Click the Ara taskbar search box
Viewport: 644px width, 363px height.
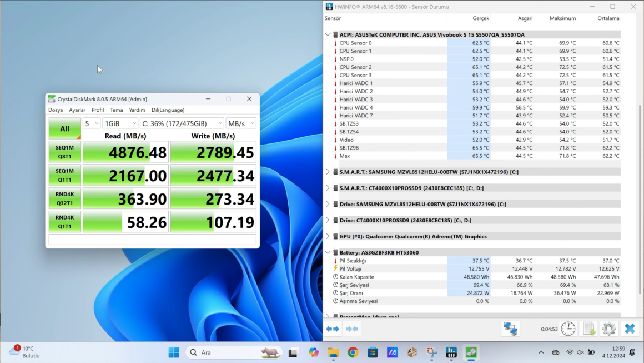[x=234, y=352]
